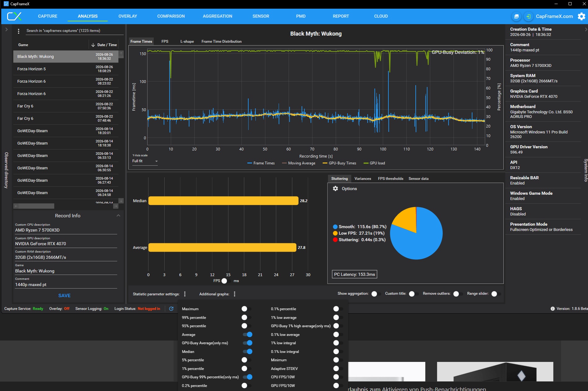The image size is (588, 391).
Task: Toggle the Custom title switch
Action: 413,294
